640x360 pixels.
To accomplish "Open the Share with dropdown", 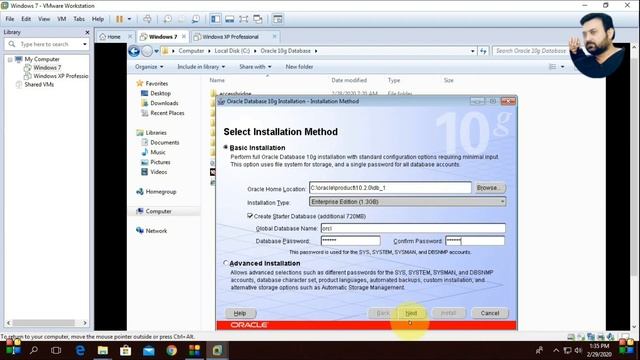I will point(255,67).
